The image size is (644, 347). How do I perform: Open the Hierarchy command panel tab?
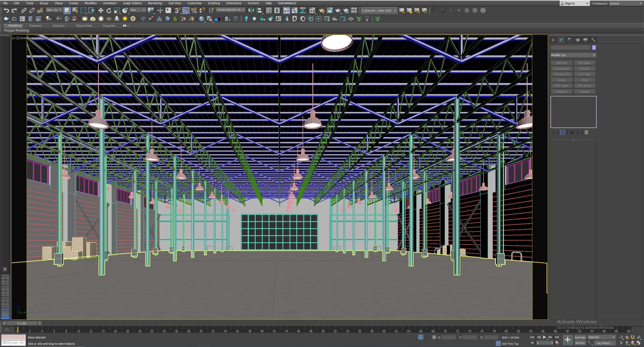pyautogui.click(x=569, y=40)
